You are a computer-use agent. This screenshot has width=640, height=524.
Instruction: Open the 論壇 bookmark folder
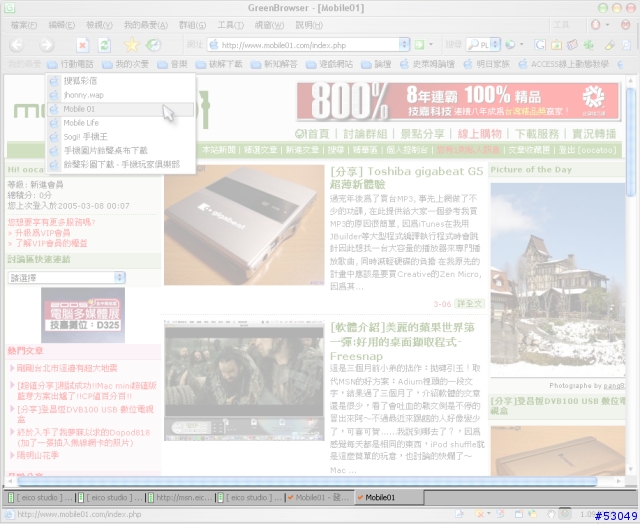coord(376,64)
